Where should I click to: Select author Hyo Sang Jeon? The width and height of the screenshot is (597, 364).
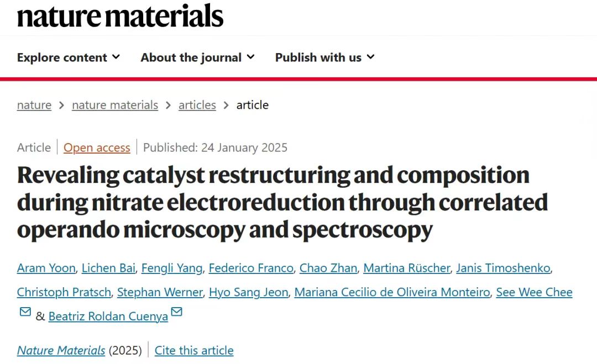coord(249,292)
